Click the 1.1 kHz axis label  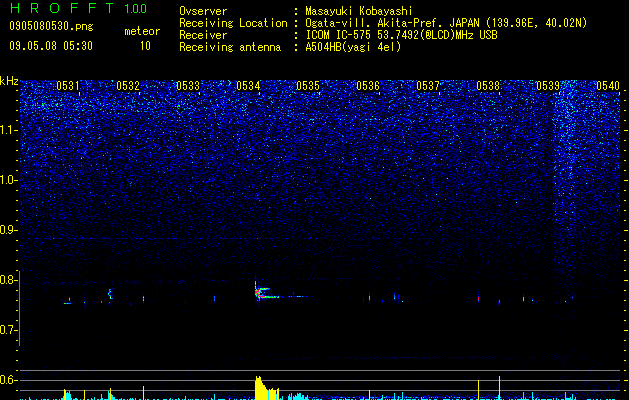pyautogui.click(x=10, y=130)
